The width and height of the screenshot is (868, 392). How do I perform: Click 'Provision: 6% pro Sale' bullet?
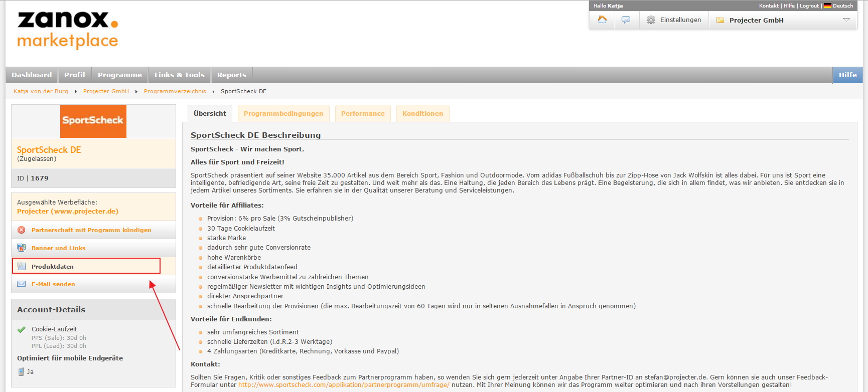pyautogui.click(x=280, y=219)
